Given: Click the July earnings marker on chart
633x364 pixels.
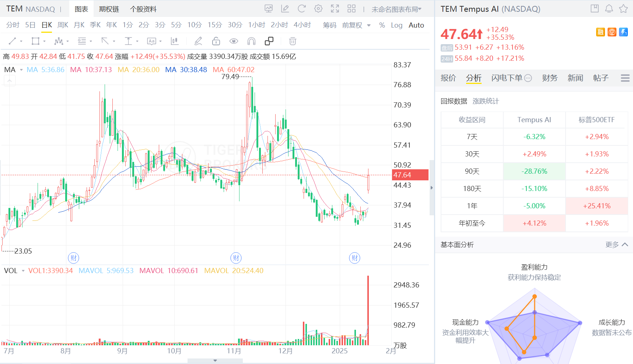Looking at the screenshot, I should (x=74, y=258).
